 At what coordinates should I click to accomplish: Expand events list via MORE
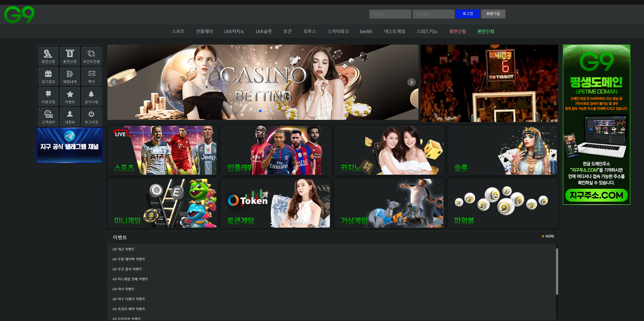coord(548,236)
